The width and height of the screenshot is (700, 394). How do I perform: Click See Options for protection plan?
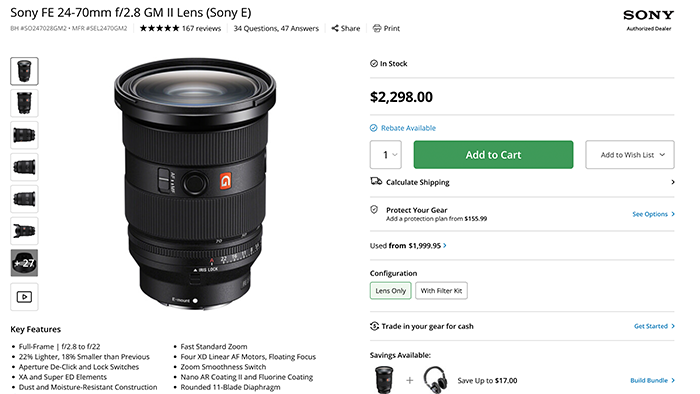point(653,214)
